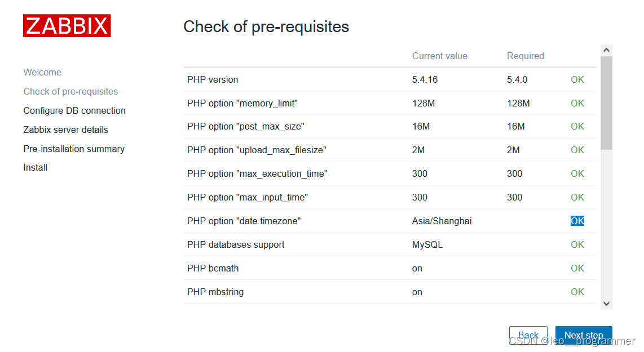Select the Welcome step in sidebar
Image resolution: width=644 pixels, height=352 pixels.
(x=42, y=72)
